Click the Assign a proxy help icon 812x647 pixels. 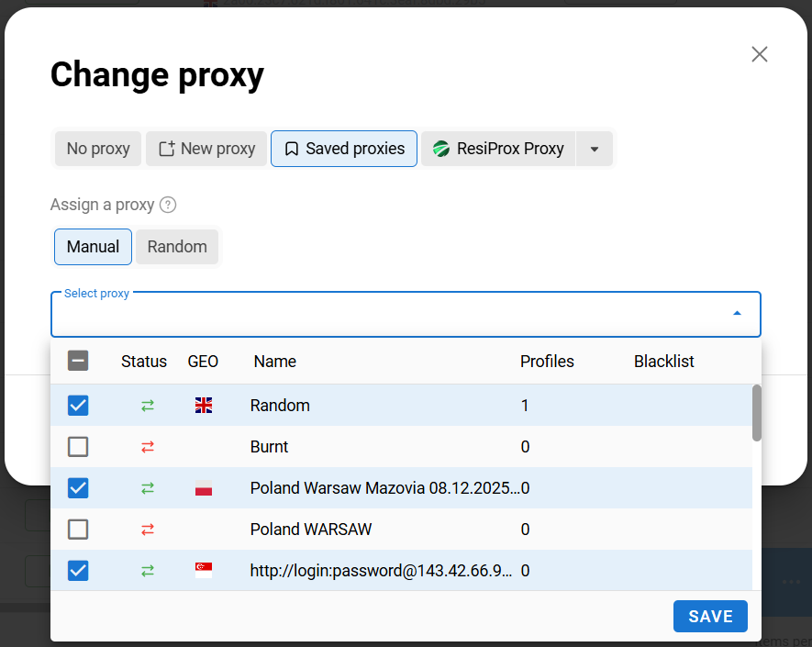tap(168, 205)
